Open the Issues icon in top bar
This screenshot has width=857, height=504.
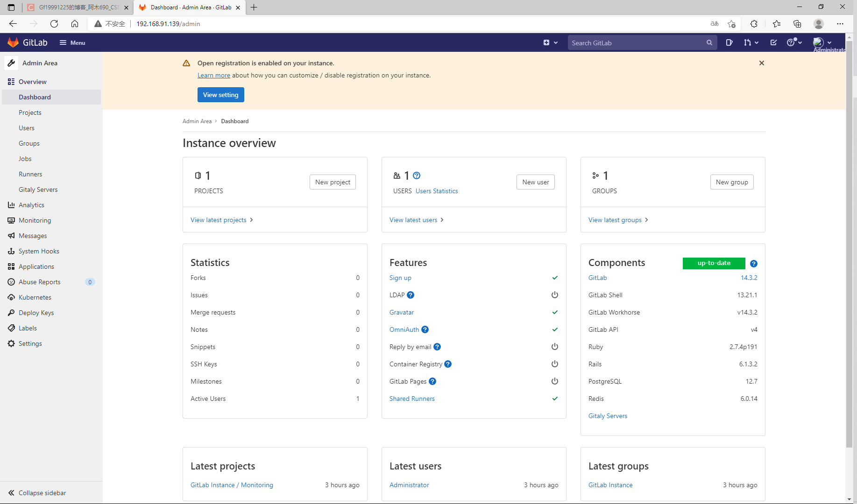pos(729,42)
